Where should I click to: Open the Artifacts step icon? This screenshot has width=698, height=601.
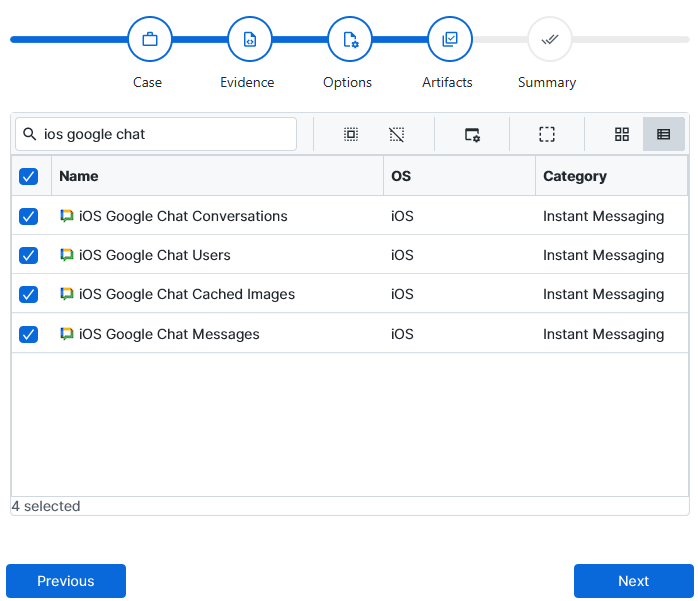450,39
